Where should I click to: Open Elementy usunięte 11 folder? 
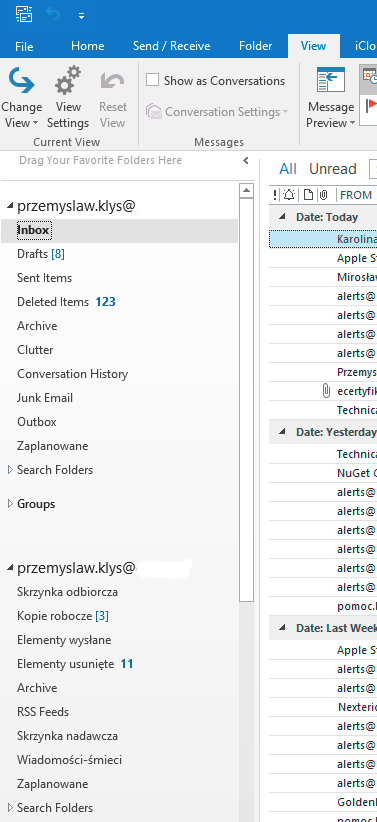(x=75, y=664)
